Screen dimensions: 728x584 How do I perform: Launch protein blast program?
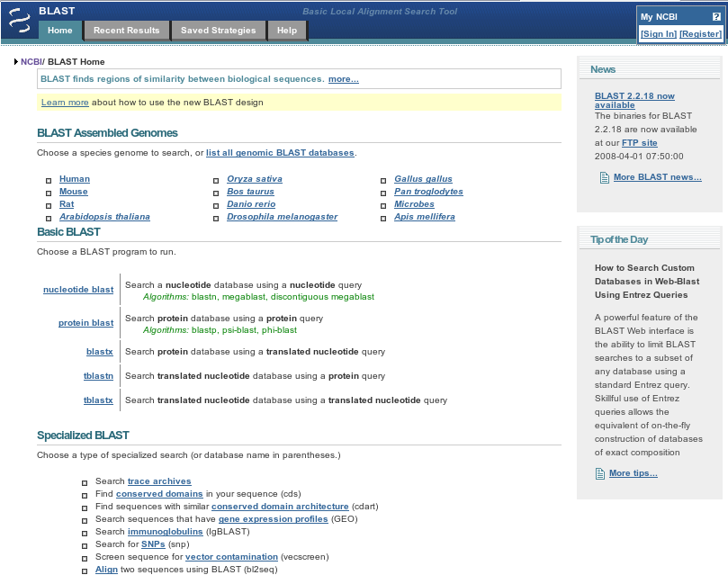tap(85, 323)
